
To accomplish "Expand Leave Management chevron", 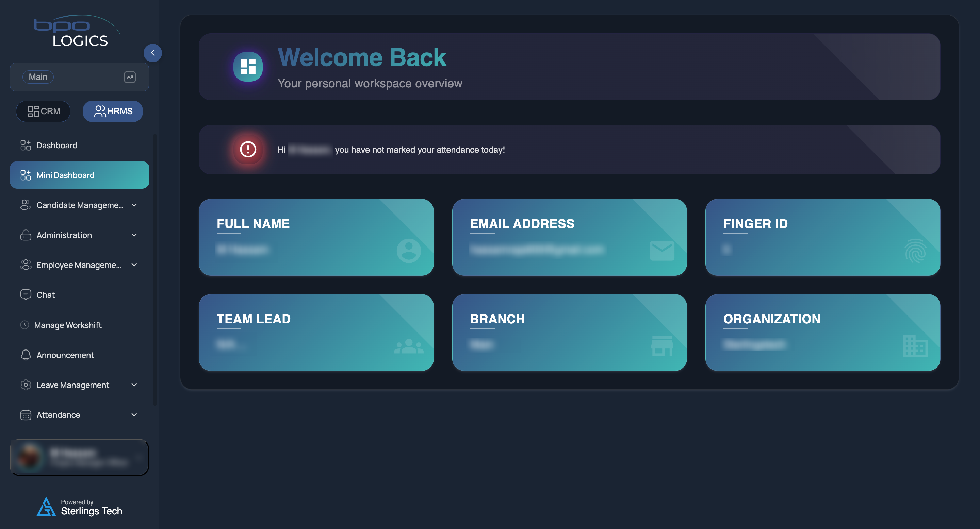I will click(x=134, y=385).
